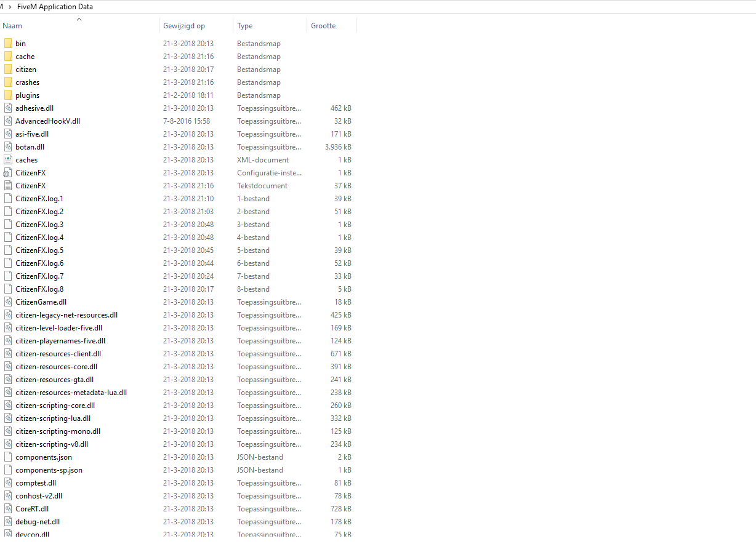Select the citizen-scripting-lua.dll icon
756x544 pixels.
click(x=8, y=418)
